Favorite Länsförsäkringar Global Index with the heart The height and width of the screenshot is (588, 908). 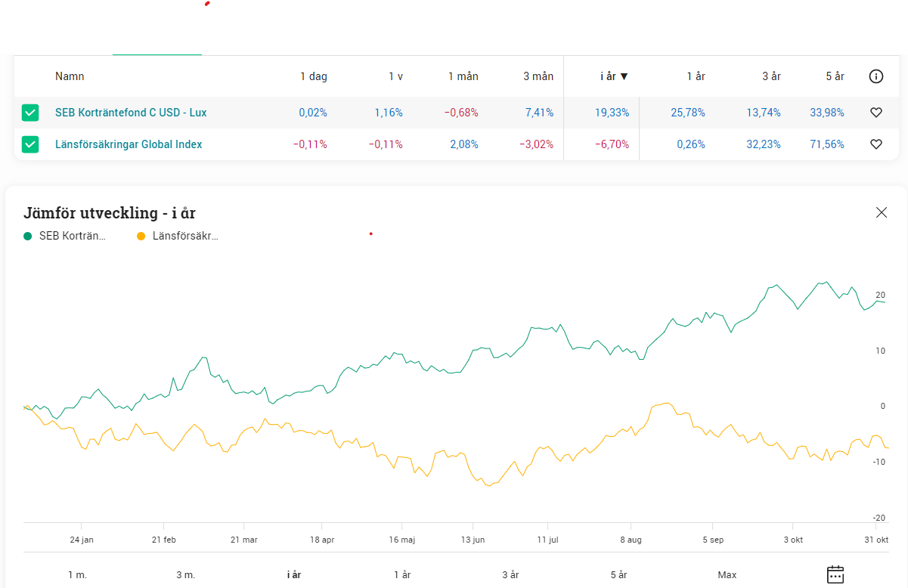[x=876, y=144]
